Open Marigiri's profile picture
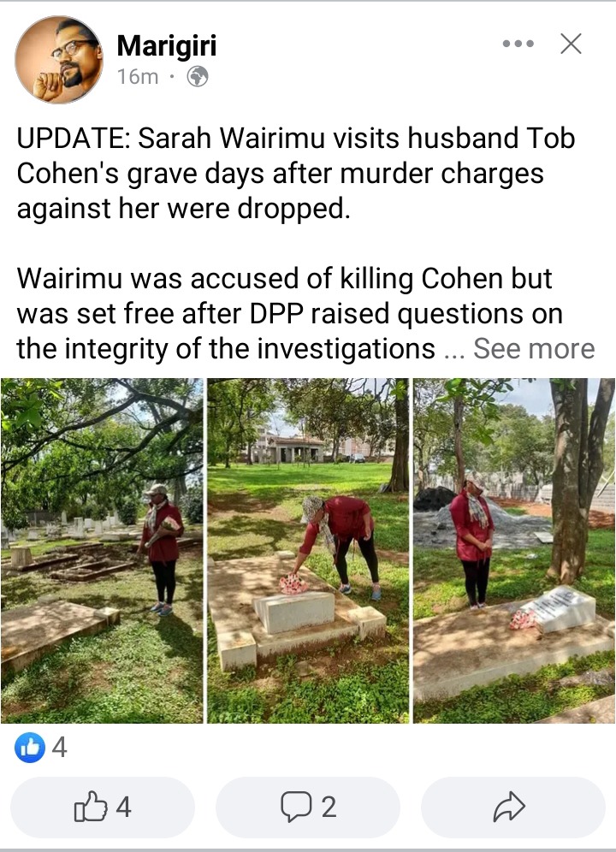This screenshot has width=616, height=852. [x=59, y=59]
